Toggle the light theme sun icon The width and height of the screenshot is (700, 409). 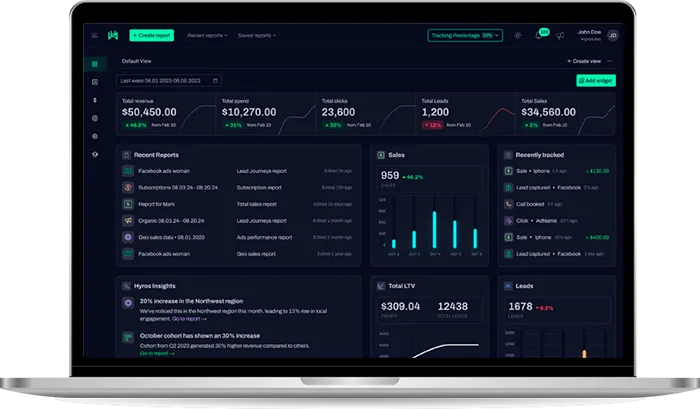click(517, 35)
